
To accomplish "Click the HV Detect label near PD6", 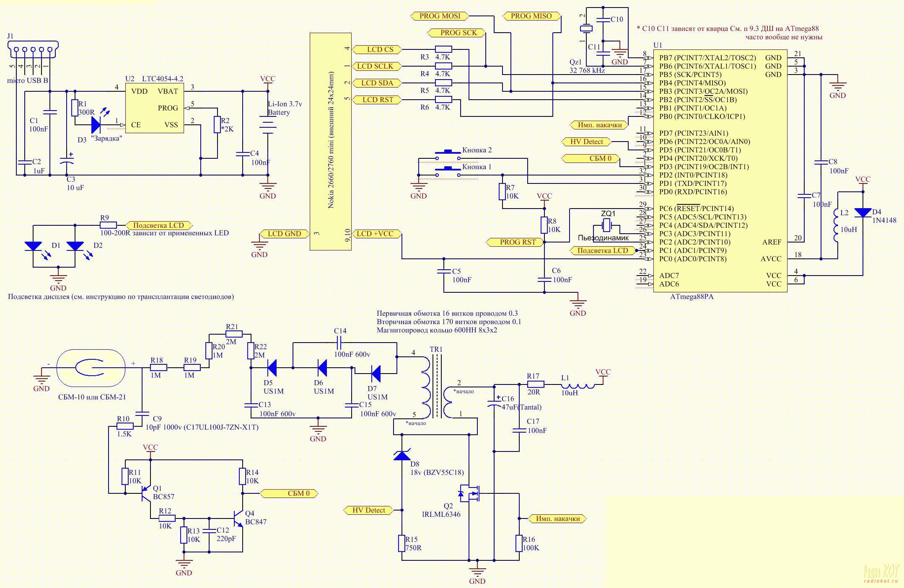I will (586, 142).
